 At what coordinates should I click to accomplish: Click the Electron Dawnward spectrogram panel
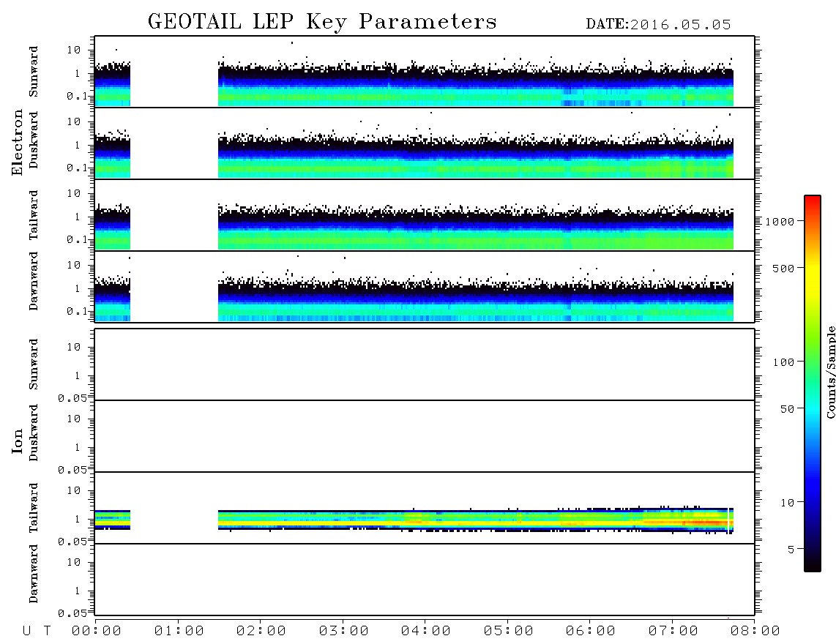point(425,286)
